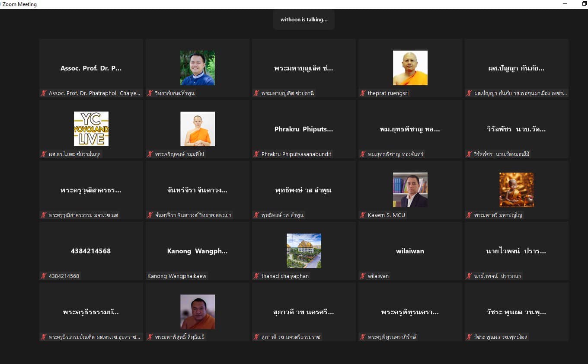Click the large wilaiwan display name in tile
This screenshot has width=588, height=364.
[410, 251]
